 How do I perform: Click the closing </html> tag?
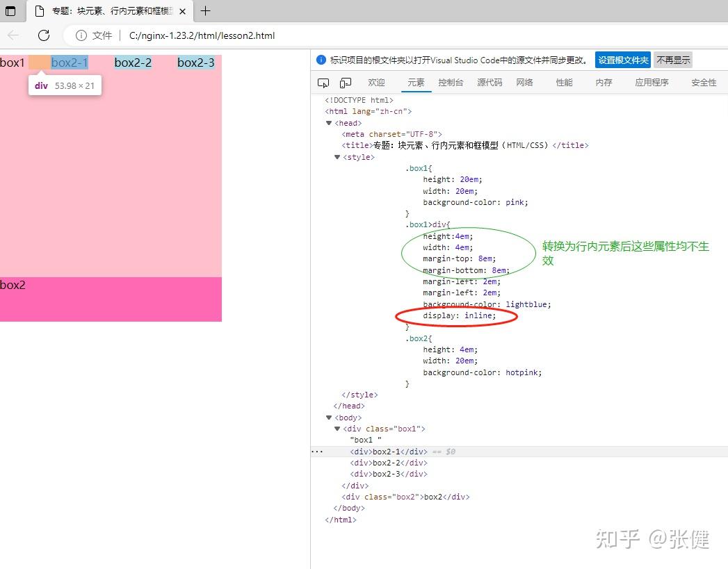click(340, 520)
